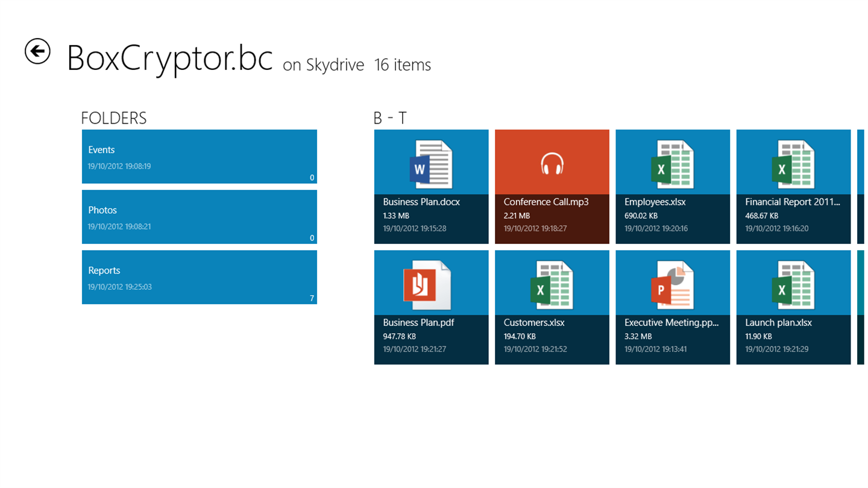This screenshot has width=868, height=488.
Task: Click the back arrow button
Action: tap(37, 51)
